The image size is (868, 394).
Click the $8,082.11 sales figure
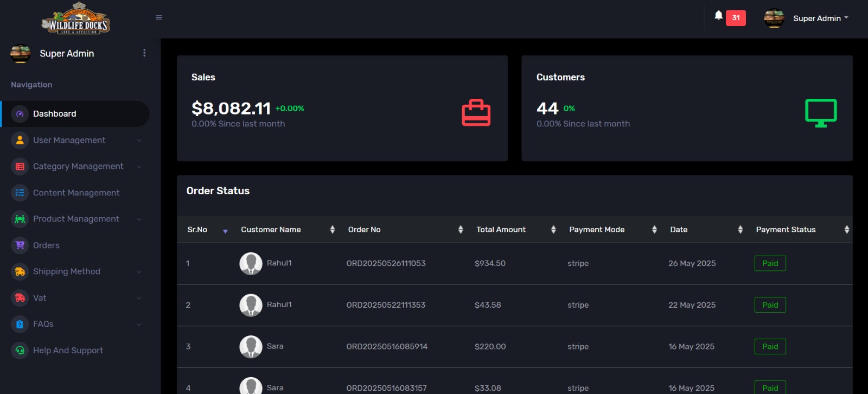coord(231,109)
